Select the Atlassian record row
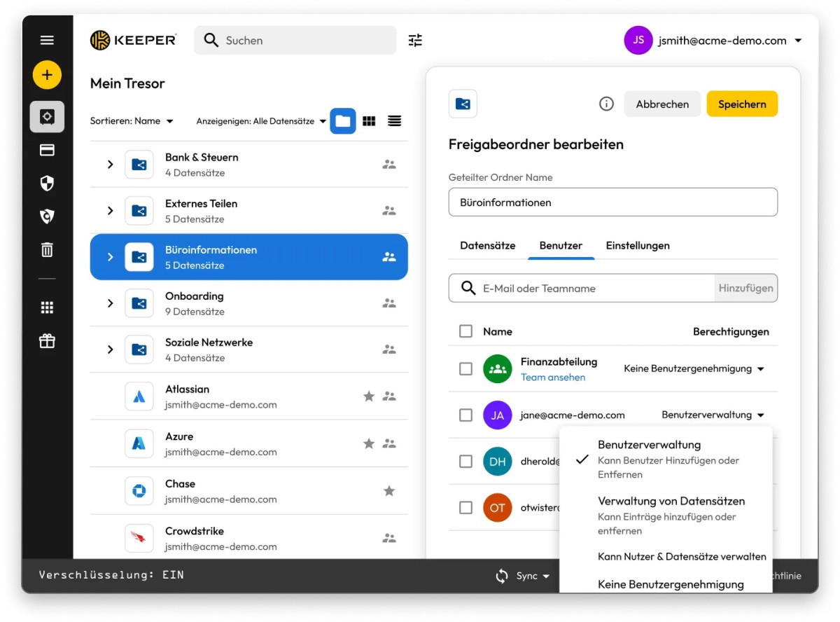The height and width of the screenshot is (622, 840). tap(248, 396)
